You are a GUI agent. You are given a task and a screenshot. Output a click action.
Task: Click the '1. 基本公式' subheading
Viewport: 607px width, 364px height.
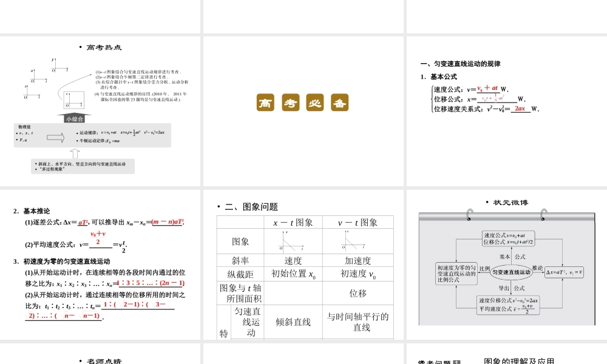point(439,76)
